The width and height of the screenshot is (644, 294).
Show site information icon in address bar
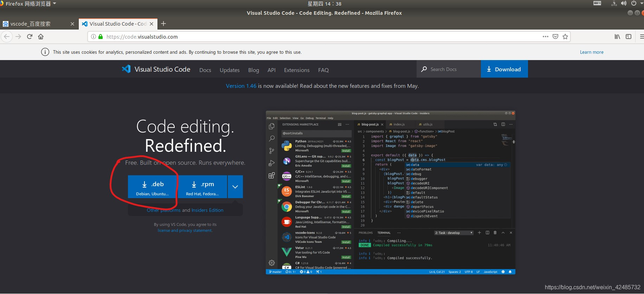94,37
